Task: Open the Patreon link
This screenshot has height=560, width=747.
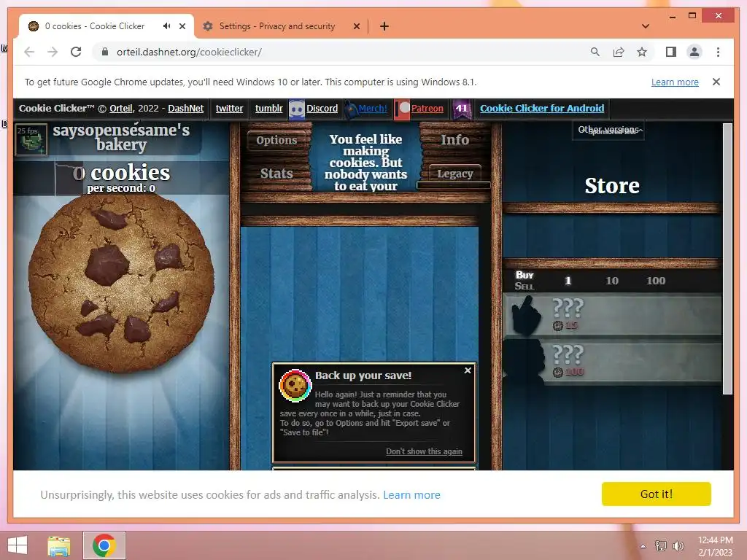Action: (x=427, y=108)
